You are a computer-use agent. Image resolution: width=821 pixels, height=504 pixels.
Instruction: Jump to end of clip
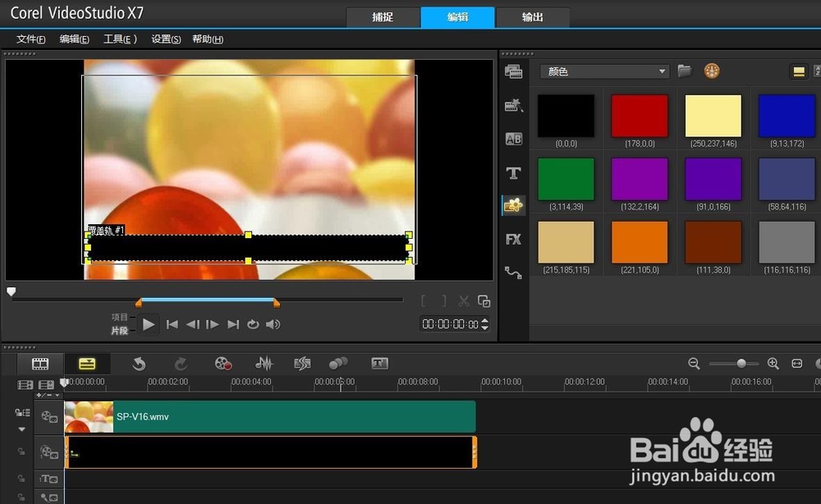[x=233, y=324]
